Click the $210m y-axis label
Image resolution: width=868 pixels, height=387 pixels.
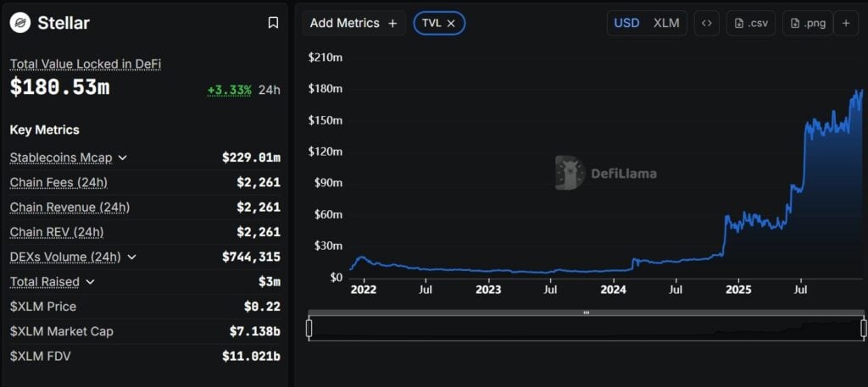(325, 57)
